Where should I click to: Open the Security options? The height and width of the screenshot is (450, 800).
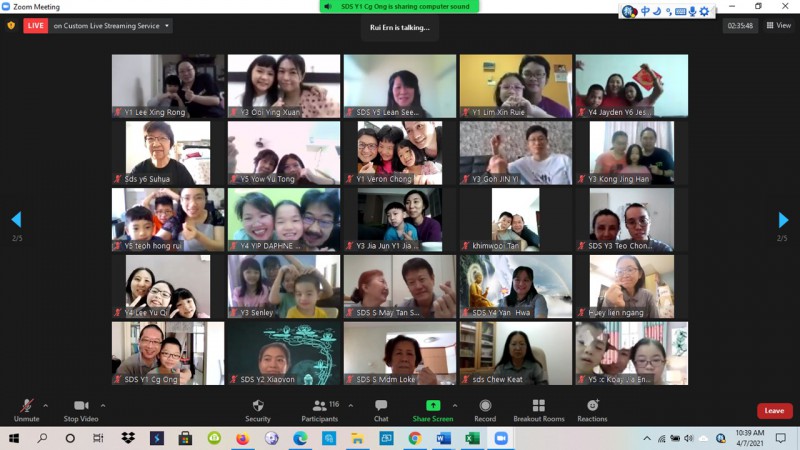pos(258,408)
